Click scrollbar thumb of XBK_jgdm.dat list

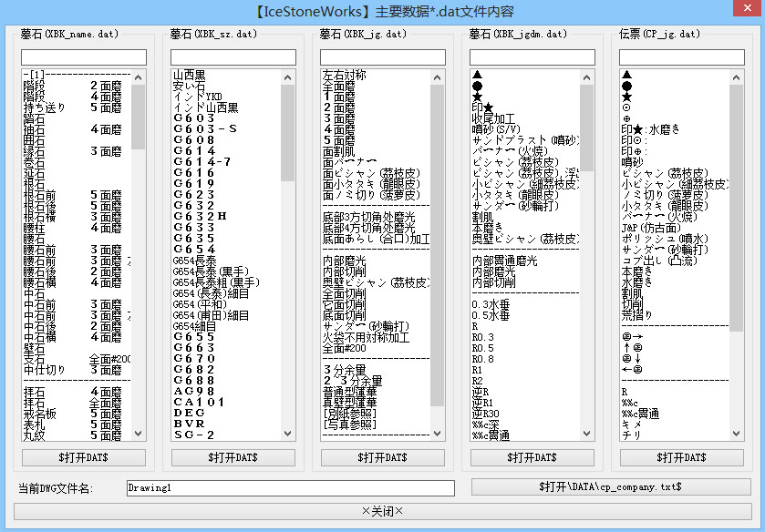click(x=587, y=128)
